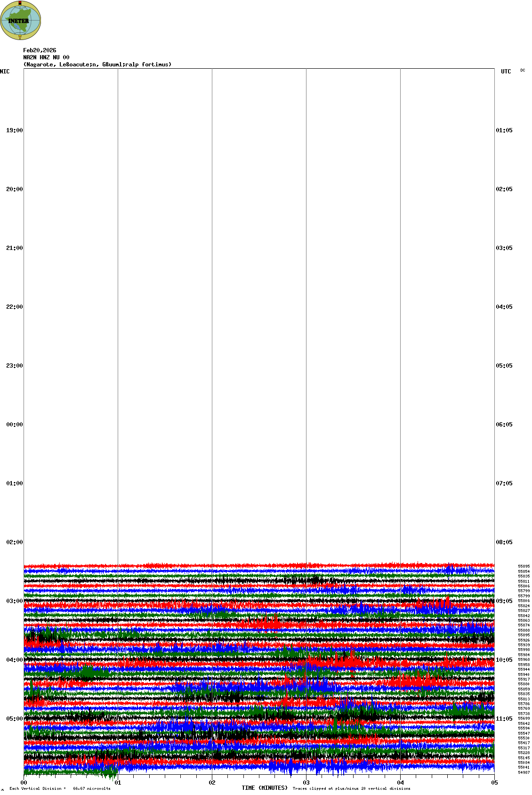Click the INETER globe logo
The height and width of the screenshot is (795, 532).
click(20, 20)
